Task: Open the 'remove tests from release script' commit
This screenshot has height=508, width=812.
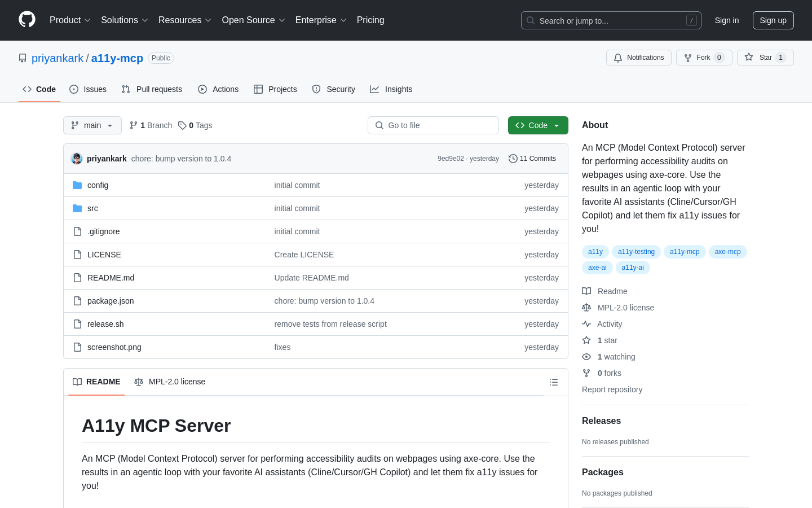Action: coord(330,324)
